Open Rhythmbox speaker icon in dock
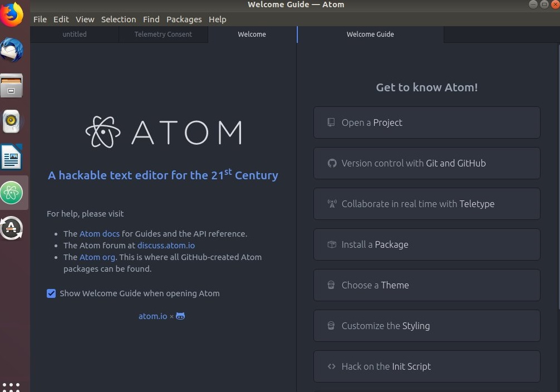The height and width of the screenshot is (392, 560). pos(12,121)
